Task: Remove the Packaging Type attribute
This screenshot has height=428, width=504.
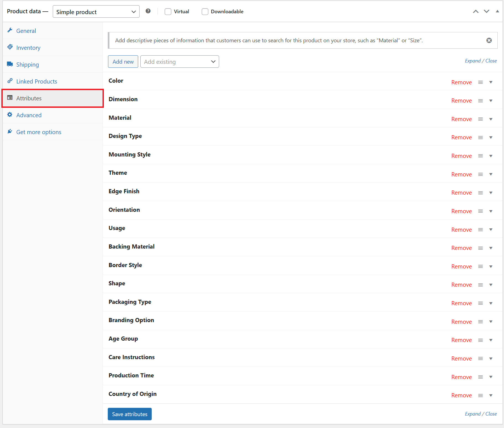Action: [461, 303]
